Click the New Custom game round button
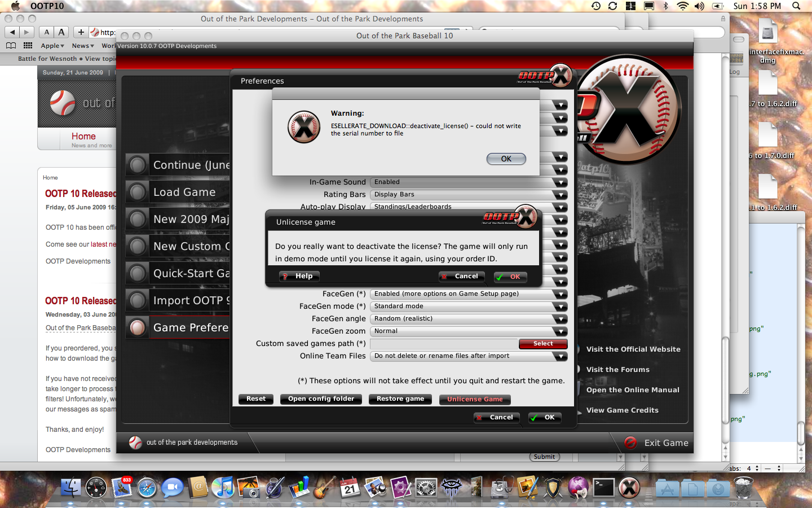Screen dimensions: 812x508 (x=137, y=246)
